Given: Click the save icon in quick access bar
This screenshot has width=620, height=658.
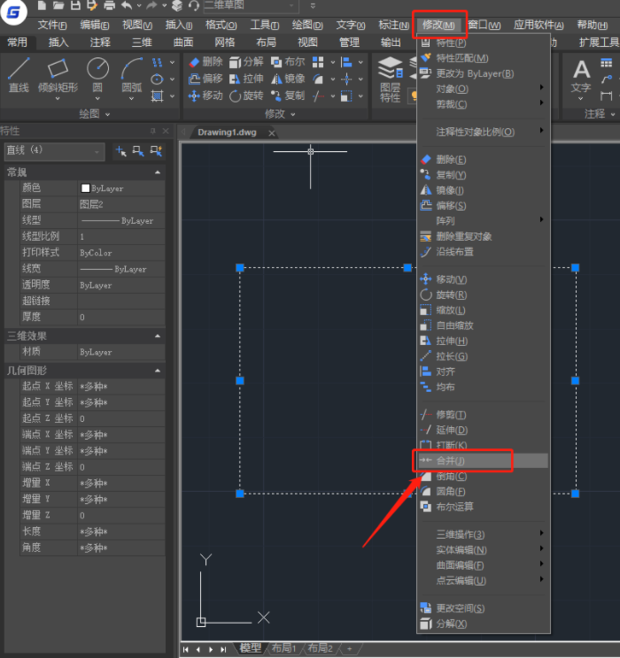Looking at the screenshot, I should [76, 5].
